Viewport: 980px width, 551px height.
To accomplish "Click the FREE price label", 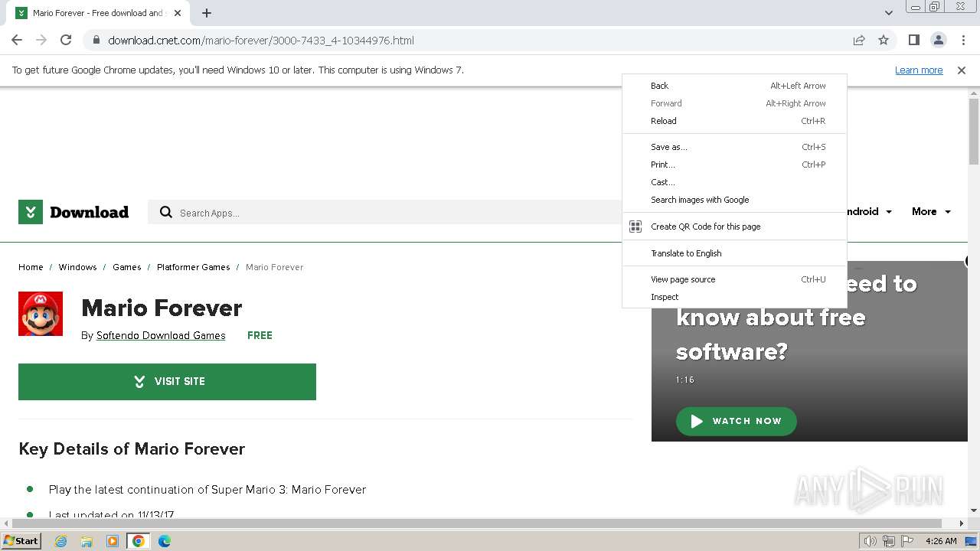I will coord(260,335).
